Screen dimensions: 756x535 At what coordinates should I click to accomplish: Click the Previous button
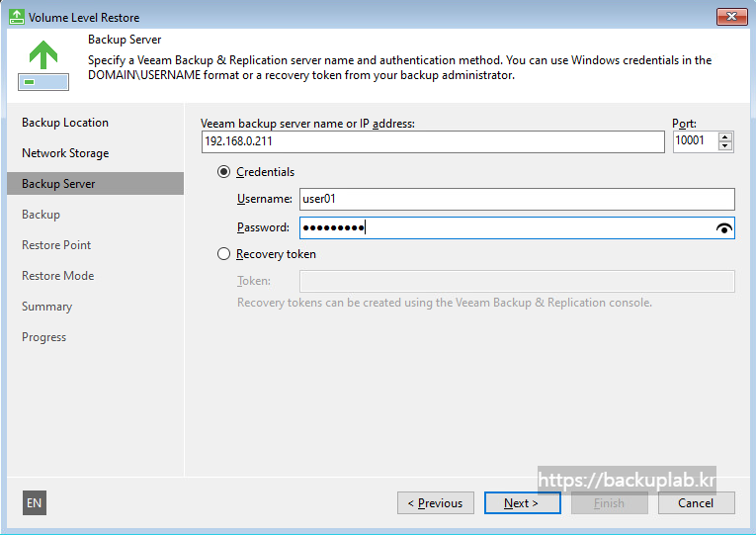coord(436,502)
